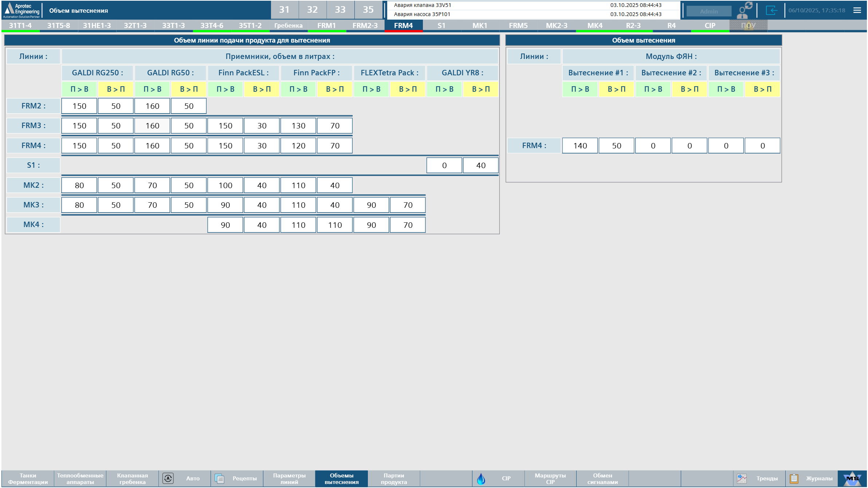Click the logout arrow icon

tap(771, 10)
